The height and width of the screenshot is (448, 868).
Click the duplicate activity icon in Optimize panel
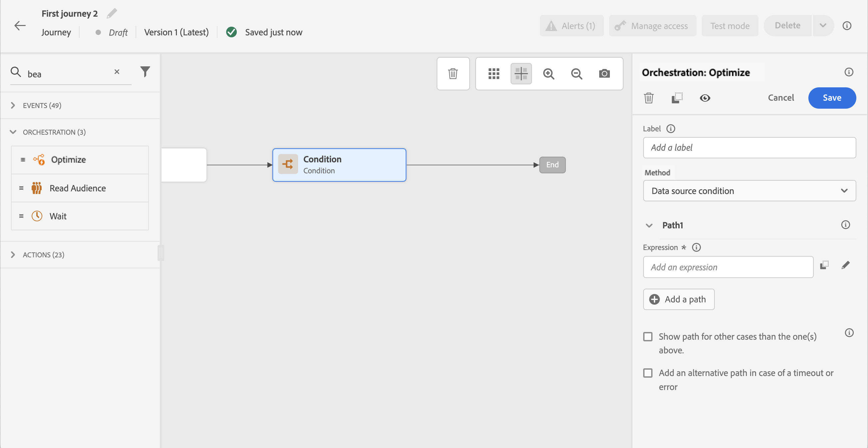pyautogui.click(x=677, y=98)
